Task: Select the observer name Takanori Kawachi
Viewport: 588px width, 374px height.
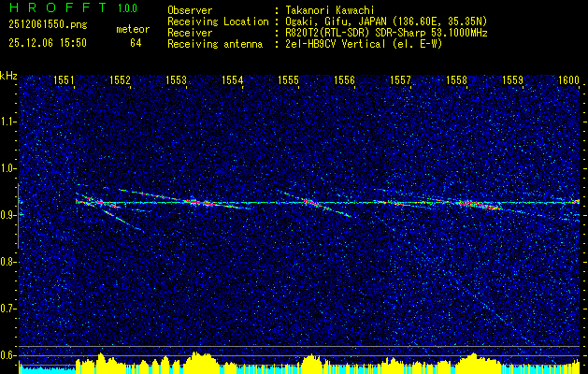Action: [x=330, y=10]
